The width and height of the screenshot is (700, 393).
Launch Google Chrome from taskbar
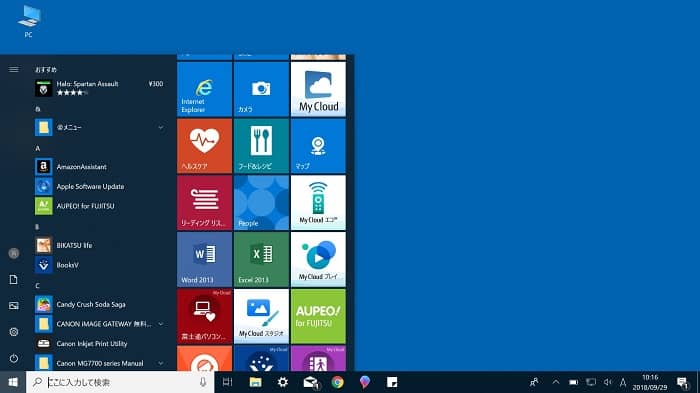[338, 382]
